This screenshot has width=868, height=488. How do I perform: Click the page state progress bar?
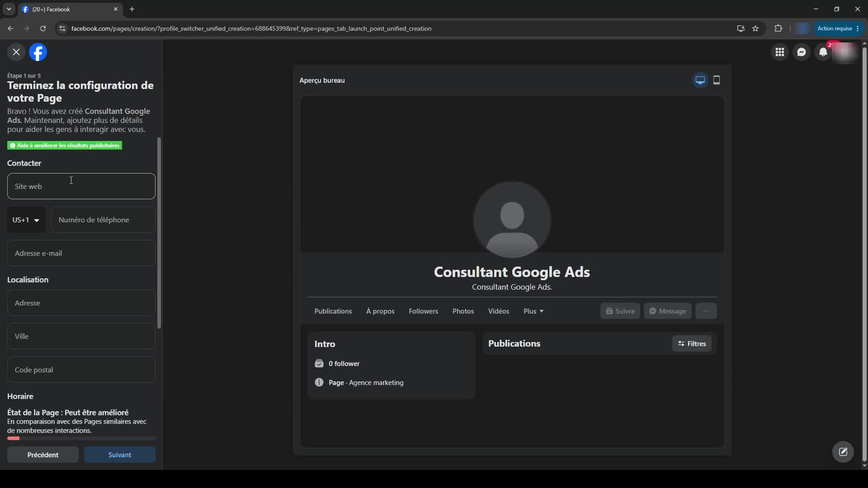[x=81, y=438]
